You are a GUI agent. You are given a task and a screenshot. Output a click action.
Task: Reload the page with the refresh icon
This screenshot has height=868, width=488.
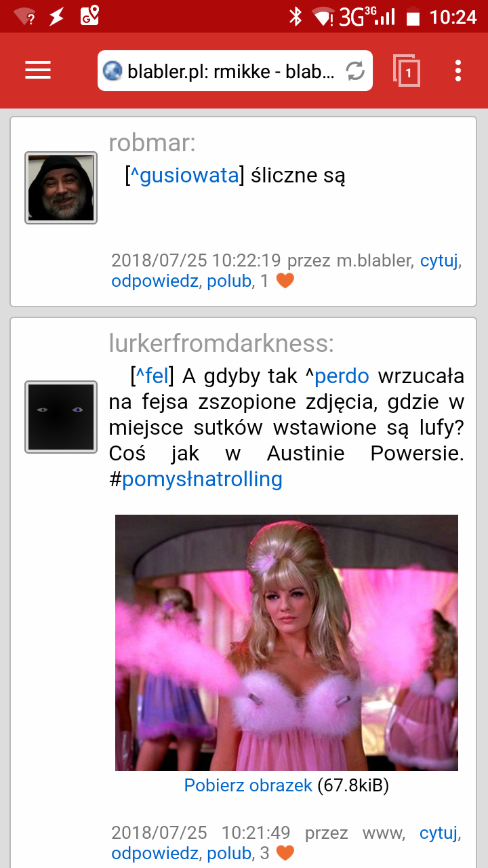(x=355, y=71)
